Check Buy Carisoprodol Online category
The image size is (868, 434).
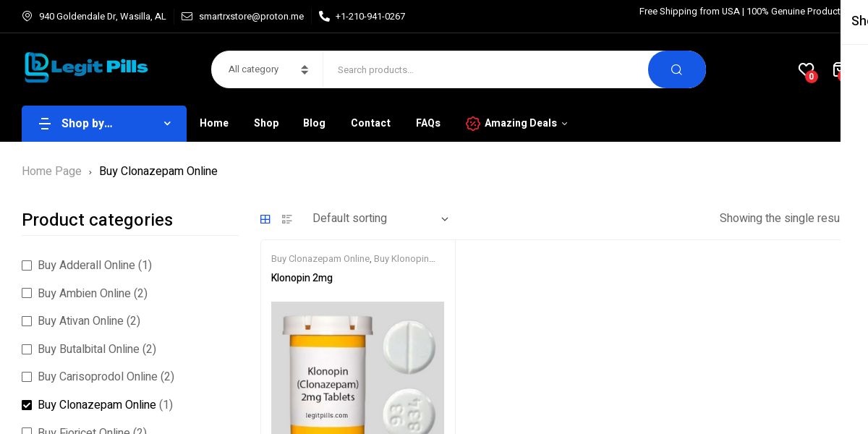pyautogui.click(x=27, y=377)
